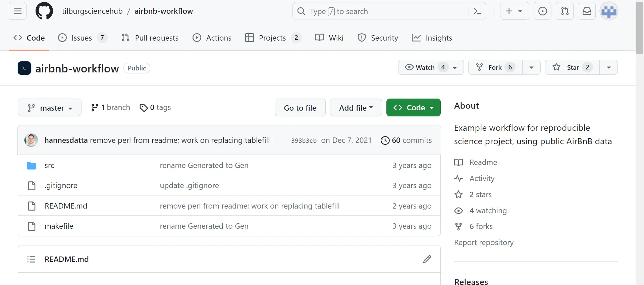Open the Add file dropdown
This screenshot has height=285, width=644.
[x=356, y=108]
